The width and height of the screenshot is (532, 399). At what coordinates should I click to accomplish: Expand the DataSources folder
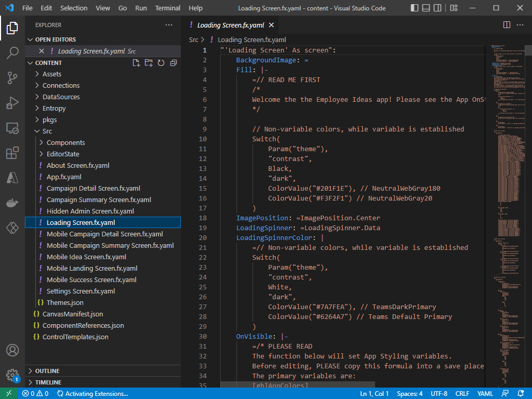[61, 97]
